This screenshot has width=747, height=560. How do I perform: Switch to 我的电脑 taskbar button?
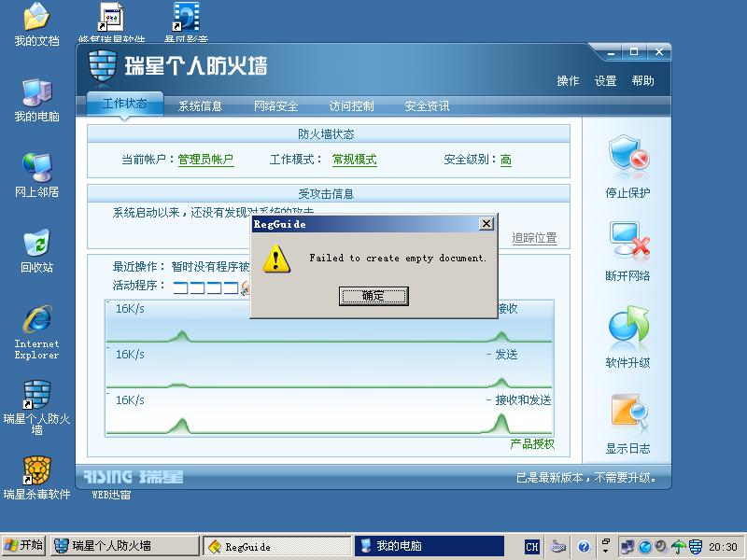430,546
